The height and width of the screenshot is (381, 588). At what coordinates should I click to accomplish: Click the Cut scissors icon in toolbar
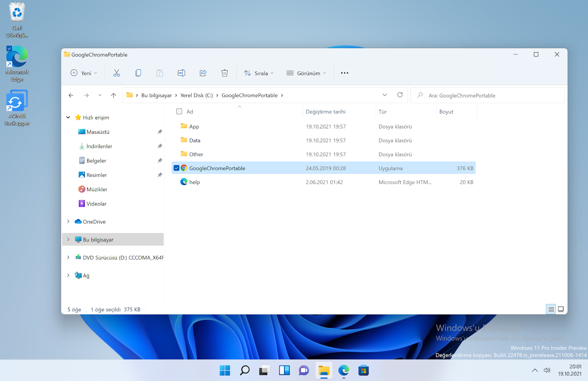coord(116,73)
